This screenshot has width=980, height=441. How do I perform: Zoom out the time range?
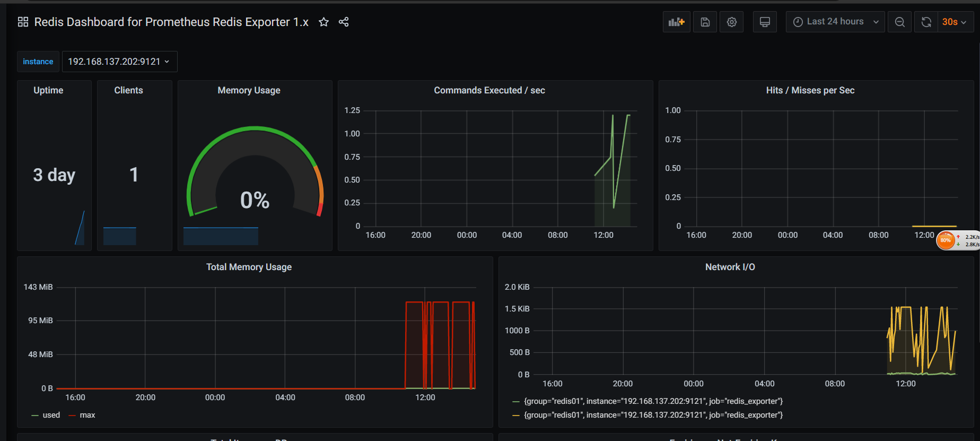899,22
